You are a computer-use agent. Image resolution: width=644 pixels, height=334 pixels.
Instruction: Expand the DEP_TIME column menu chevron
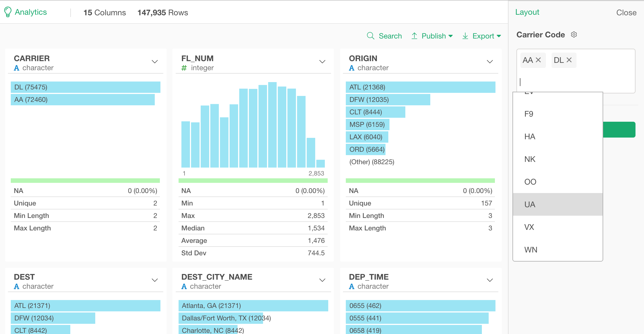click(x=490, y=280)
